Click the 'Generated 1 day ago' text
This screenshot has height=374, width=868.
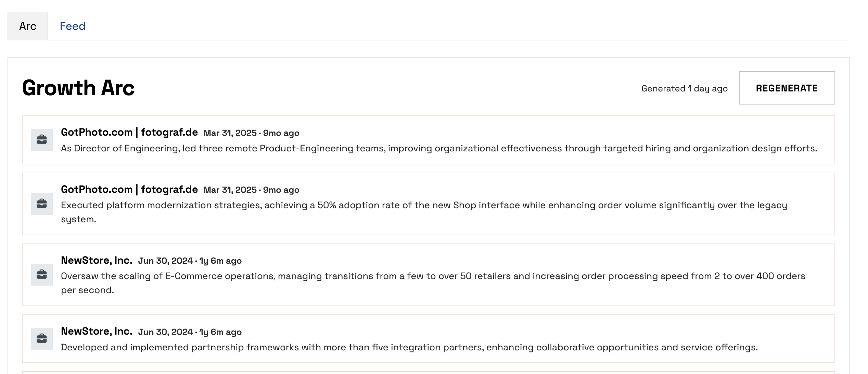point(684,88)
